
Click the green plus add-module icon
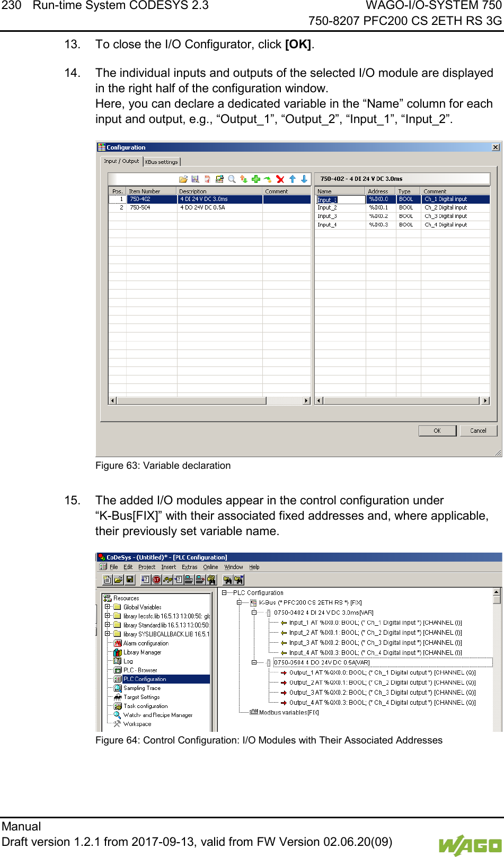[x=256, y=179]
